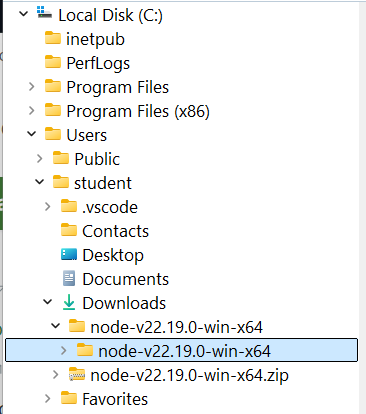Viewport: 366px width, 414px height.
Task: Click the zipped folder icon
Action: tap(77, 374)
